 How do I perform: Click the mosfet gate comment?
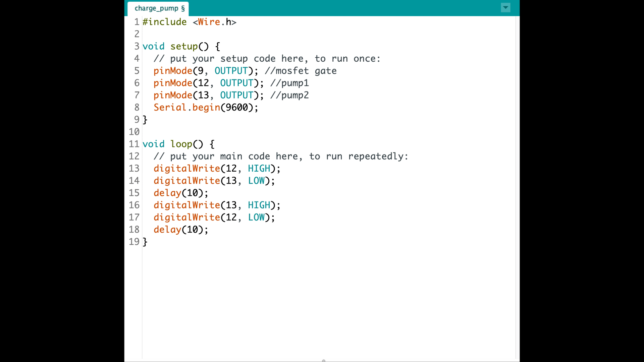(300, 71)
